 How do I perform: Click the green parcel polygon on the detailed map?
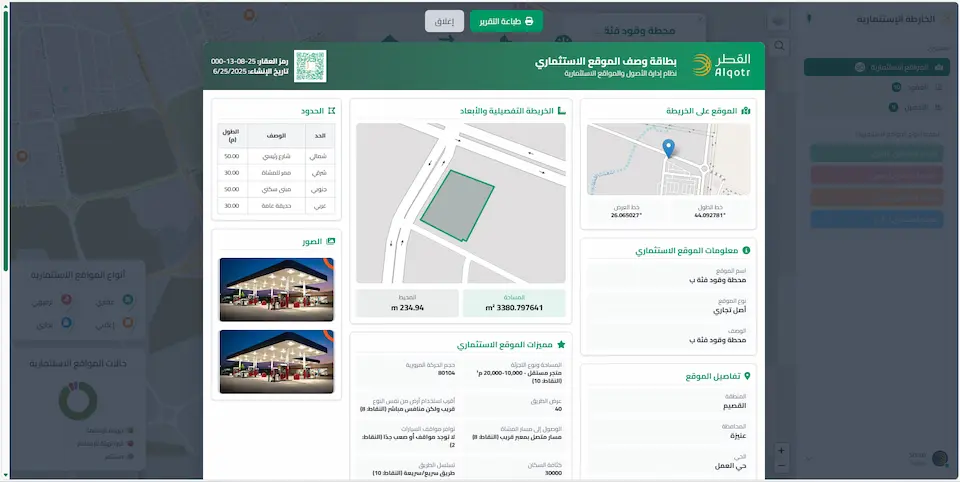(x=459, y=205)
